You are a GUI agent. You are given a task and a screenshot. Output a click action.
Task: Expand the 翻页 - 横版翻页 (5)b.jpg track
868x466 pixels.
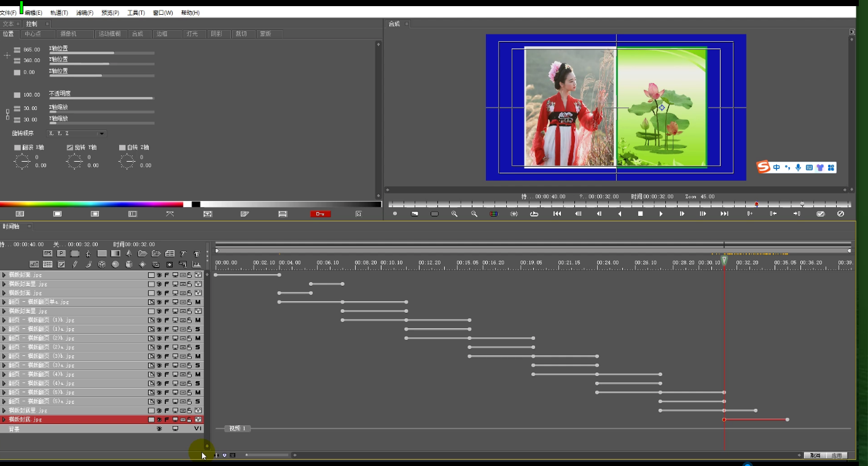pyautogui.click(x=4, y=392)
